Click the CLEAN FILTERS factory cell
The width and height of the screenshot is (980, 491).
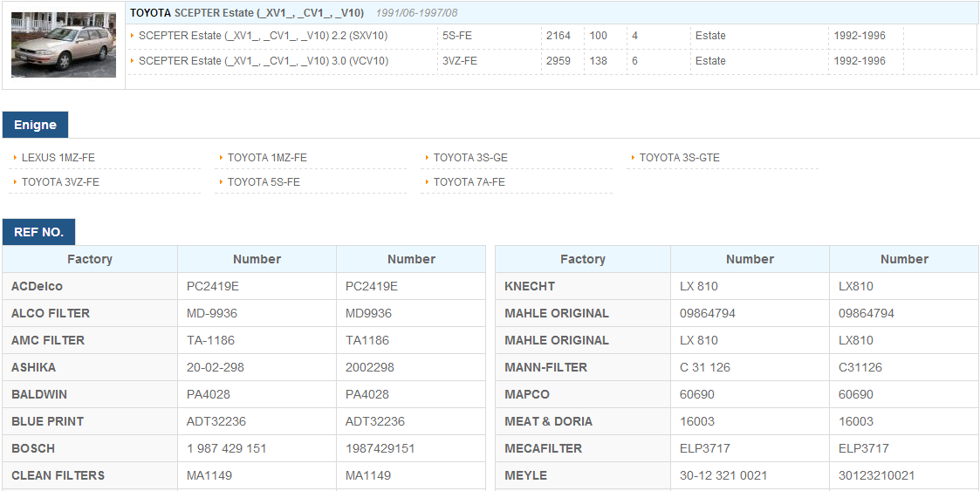pyautogui.click(x=90, y=475)
